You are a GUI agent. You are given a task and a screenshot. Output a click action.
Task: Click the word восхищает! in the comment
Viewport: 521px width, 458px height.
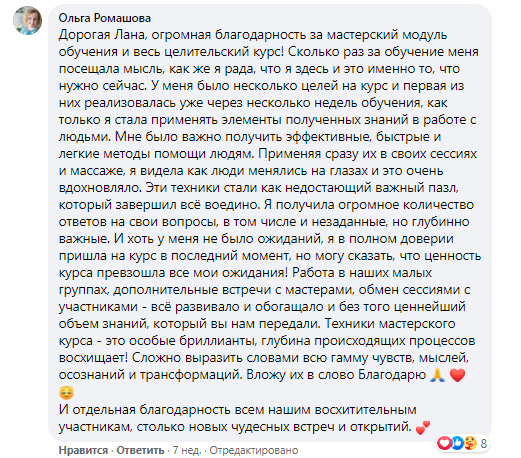pyautogui.click(x=93, y=358)
